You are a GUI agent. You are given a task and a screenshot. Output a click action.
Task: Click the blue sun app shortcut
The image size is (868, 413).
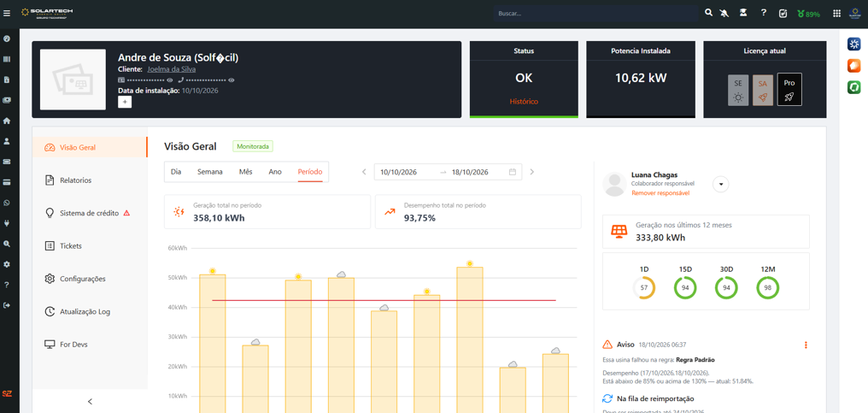coord(854,44)
